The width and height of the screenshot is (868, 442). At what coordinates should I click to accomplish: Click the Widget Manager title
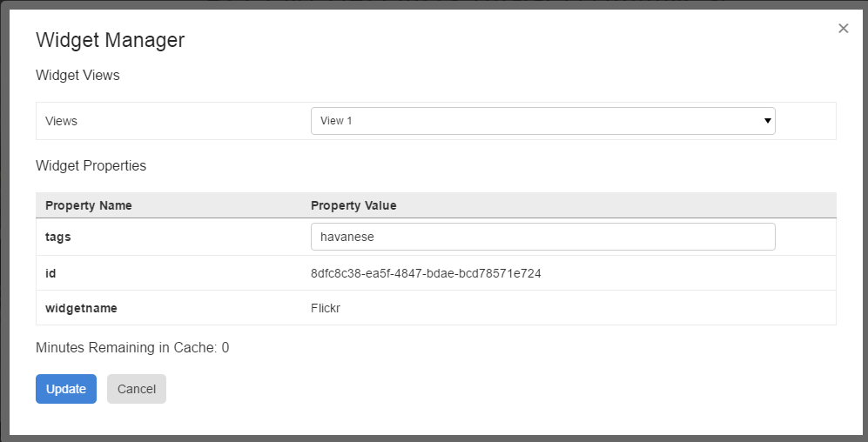(x=110, y=40)
